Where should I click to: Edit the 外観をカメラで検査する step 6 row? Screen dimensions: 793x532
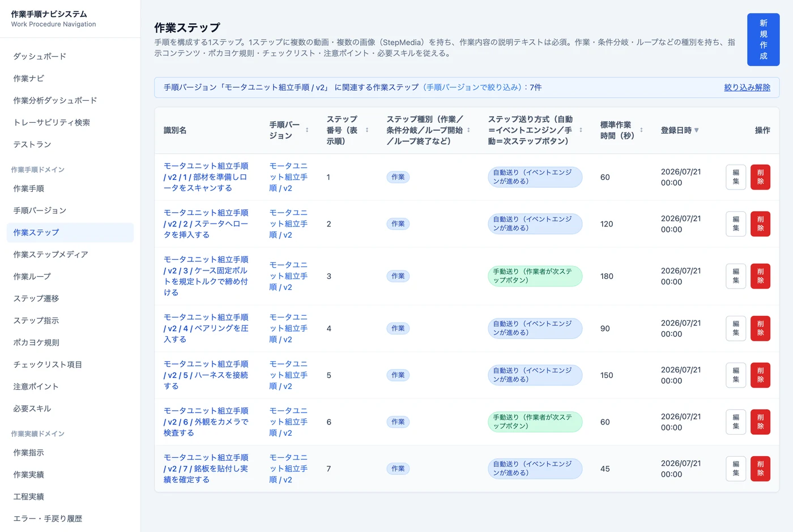pos(736,422)
